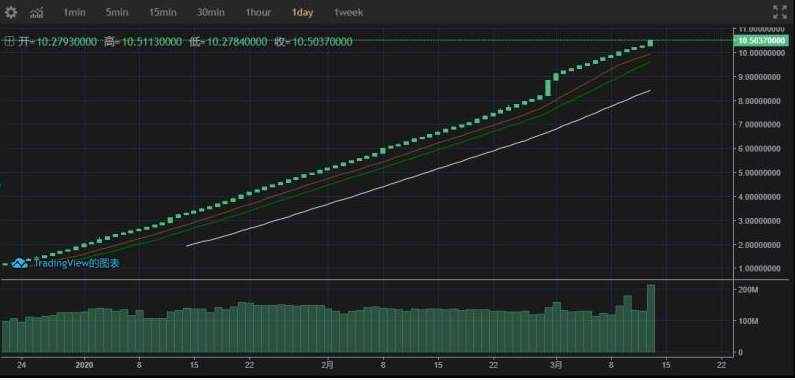Toggle fullscreen mode icon
This screenshot has height=380, width=795.
(x=779, y=12)
